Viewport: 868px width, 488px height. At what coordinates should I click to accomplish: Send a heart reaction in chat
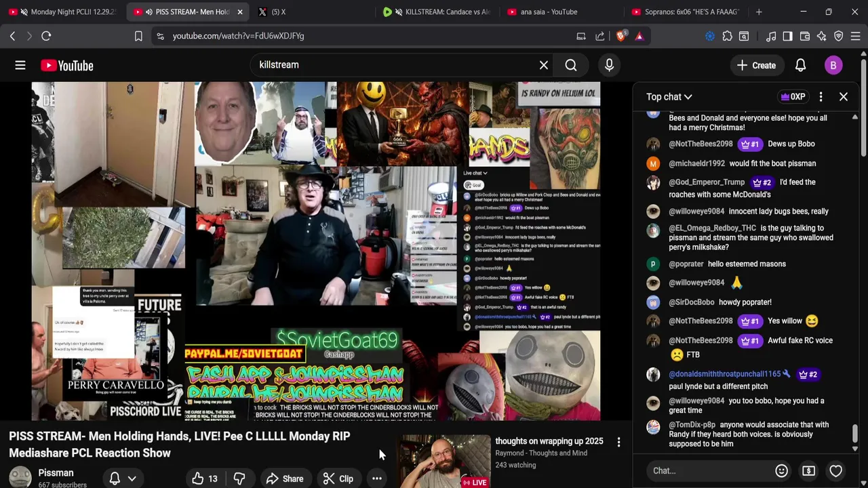pyautogui.click(x=836, y=470)
